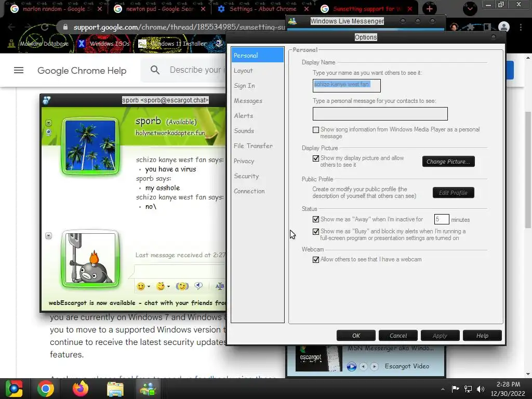Viewport: 532px width, 399px height.
Task: Switch to the newton pud Google tab
Action: (159, 9)
